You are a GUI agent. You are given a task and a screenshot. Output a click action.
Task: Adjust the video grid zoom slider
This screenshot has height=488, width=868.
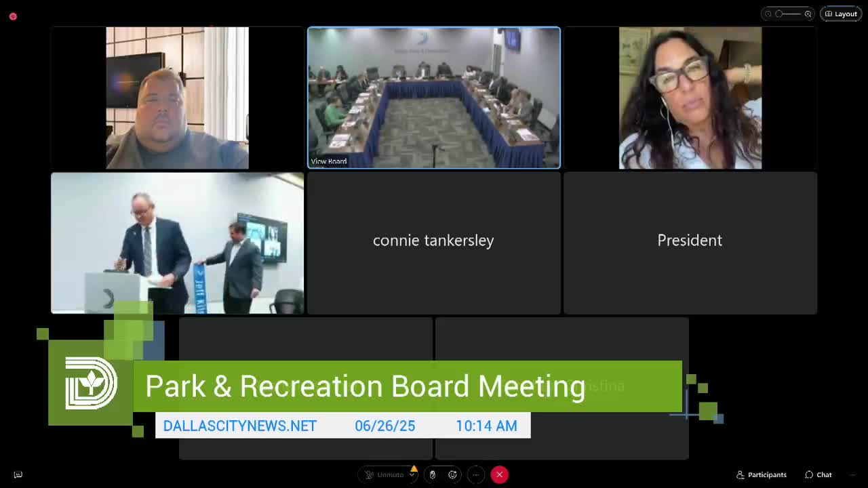click(788, 14)
